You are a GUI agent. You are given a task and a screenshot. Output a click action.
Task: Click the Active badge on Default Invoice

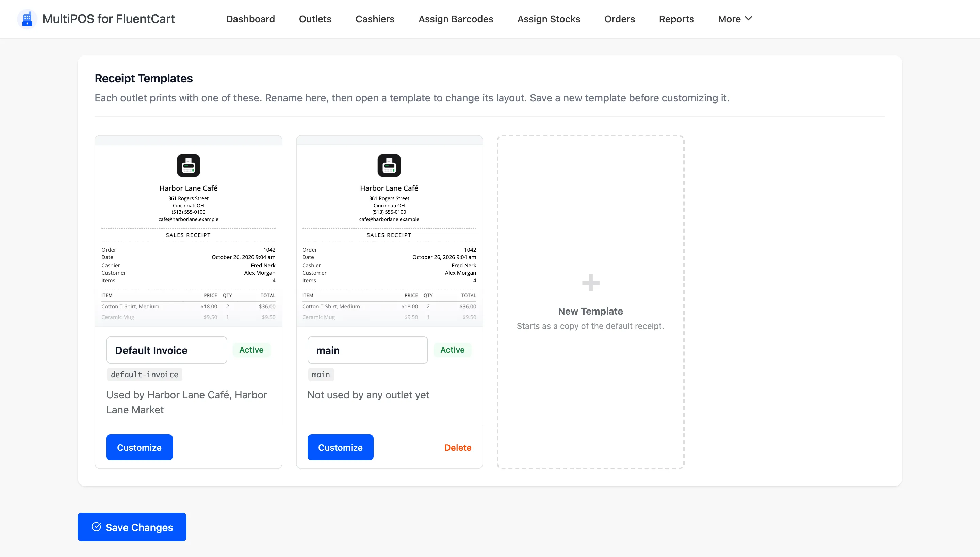(x=251, y=350)
